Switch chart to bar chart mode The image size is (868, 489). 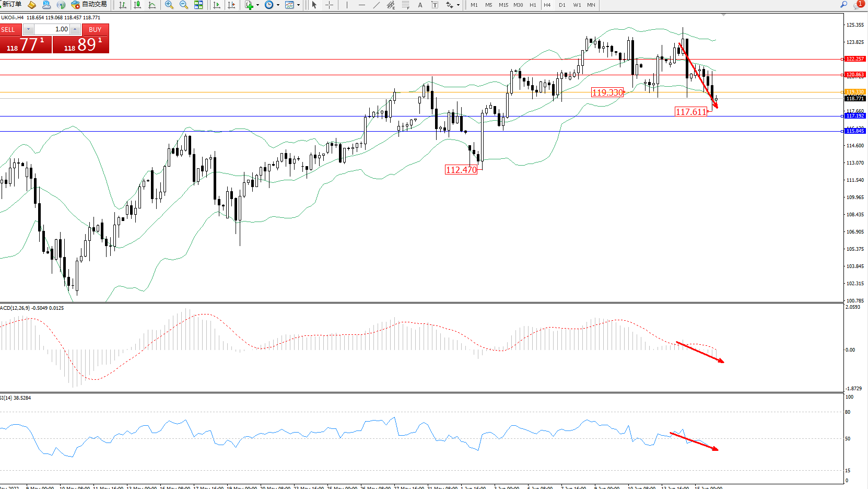click(123, 5)
